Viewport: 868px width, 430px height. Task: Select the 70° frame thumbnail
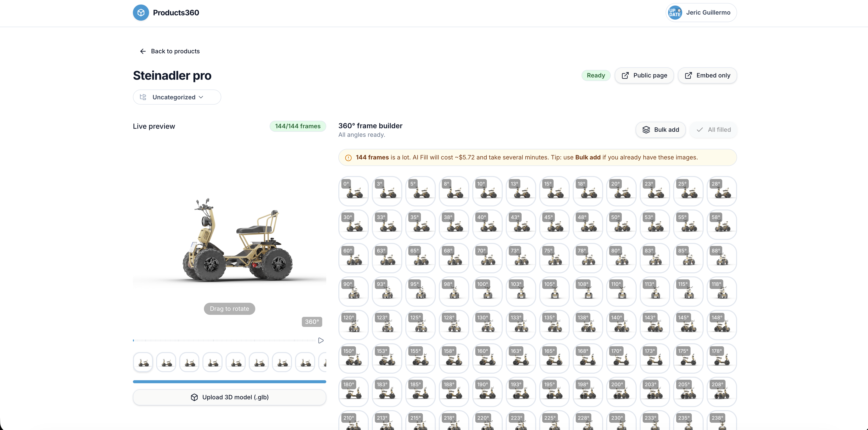click(487, 258)
